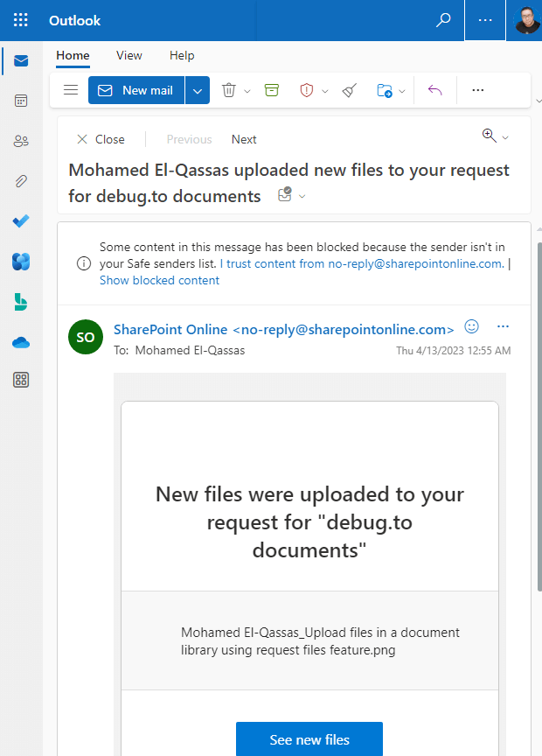
Task: Open the Calendar icon in sidebar
Action: pyautogui.click(x=21, y=101)
